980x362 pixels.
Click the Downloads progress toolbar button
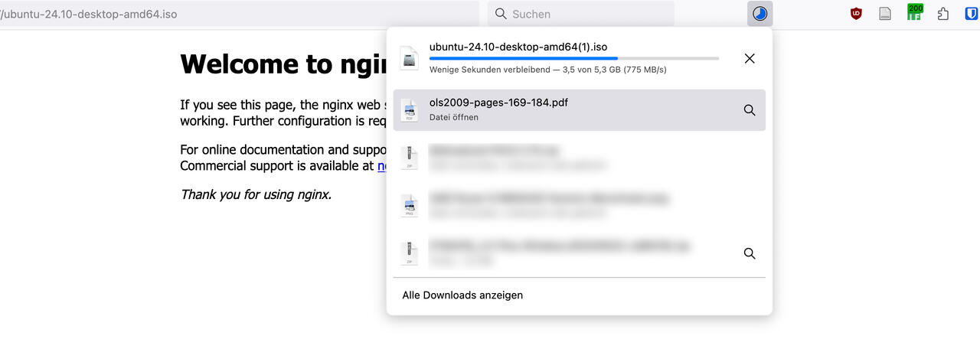click(x=759, y=14)
